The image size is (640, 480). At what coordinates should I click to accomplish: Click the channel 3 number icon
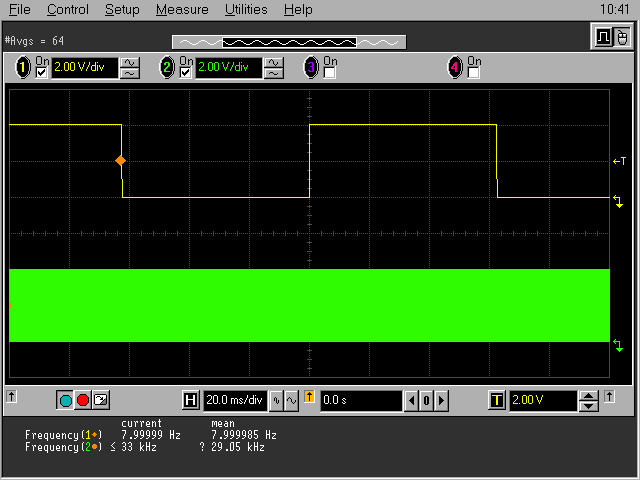pyautogui.click(x=311, y=68)
